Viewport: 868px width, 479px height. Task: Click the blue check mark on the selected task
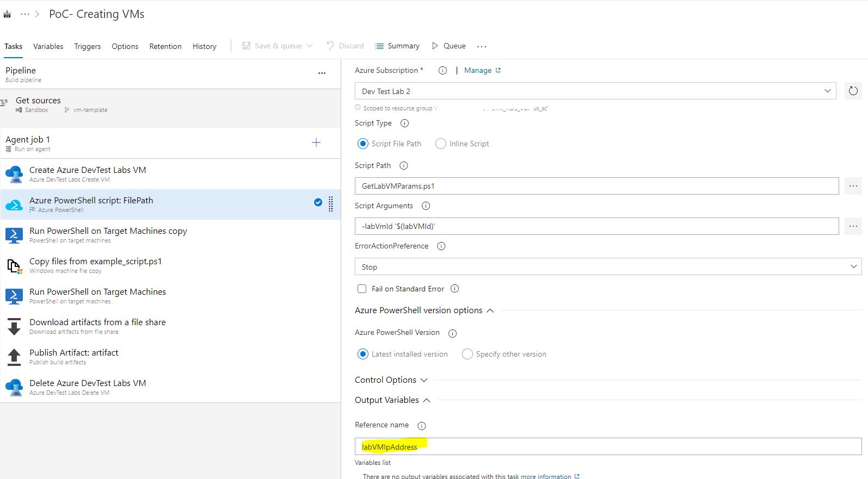(318, 202)
